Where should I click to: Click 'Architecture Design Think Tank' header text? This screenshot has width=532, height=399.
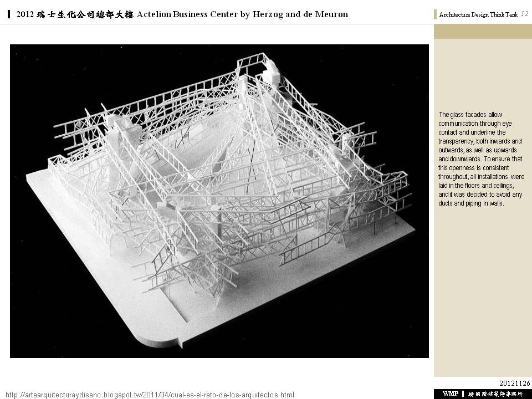point(478,15)
